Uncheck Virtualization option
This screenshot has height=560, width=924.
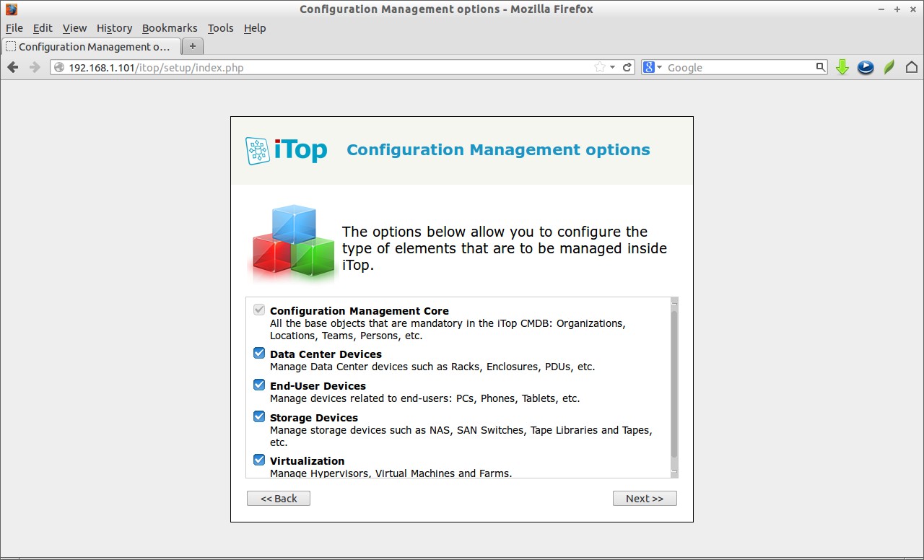(x=259, y=460)
